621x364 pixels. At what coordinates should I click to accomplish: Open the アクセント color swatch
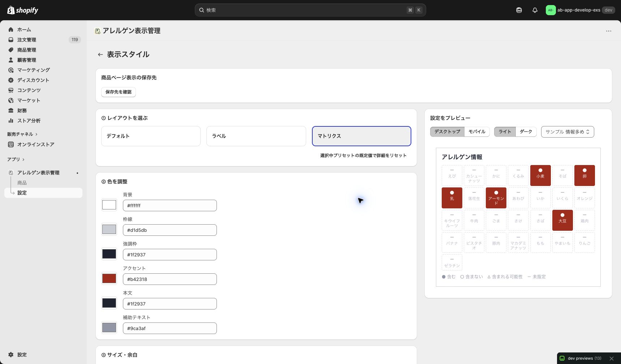[109, 278]
